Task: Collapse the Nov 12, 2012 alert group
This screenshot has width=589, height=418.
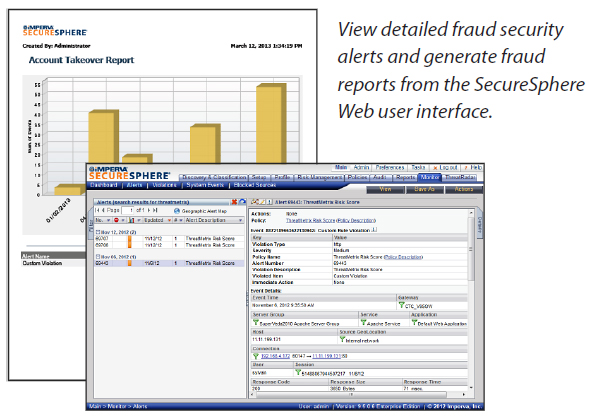Action: click(x=98, y=232)
